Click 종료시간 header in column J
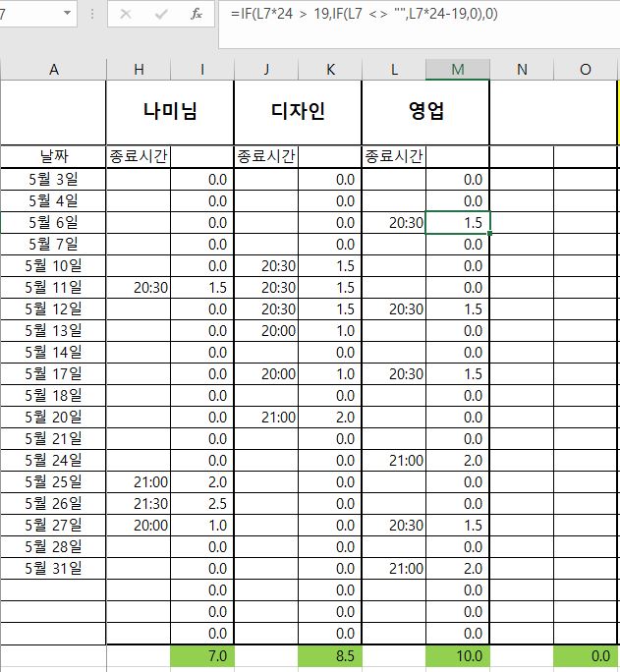 (266, 156)
